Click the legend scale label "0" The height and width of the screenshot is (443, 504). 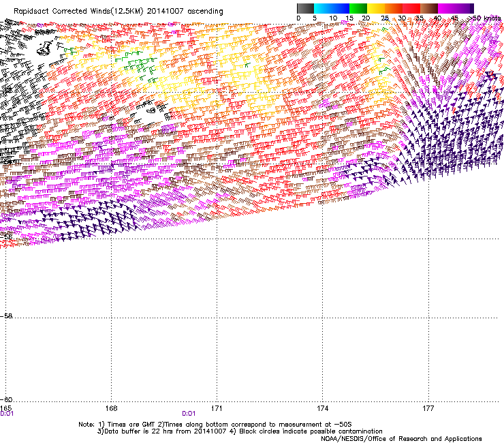[x=298, y=18]
